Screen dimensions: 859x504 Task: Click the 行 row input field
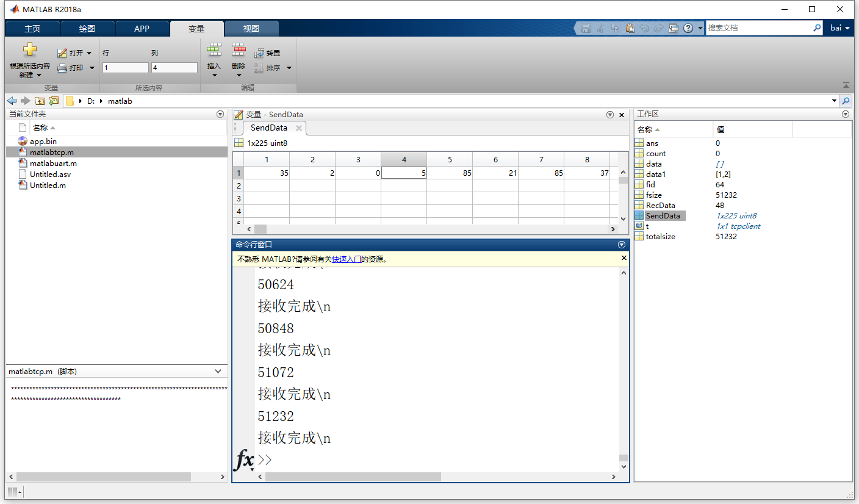[125, 68]
